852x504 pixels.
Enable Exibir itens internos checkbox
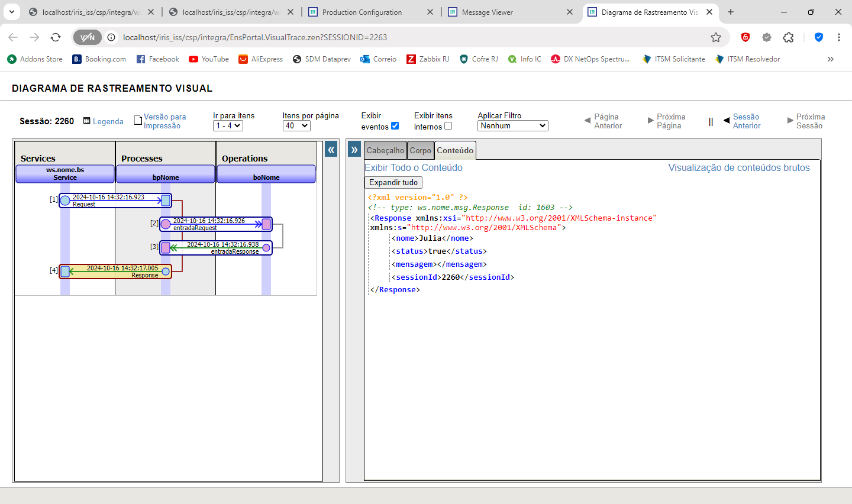tap(448, 125)
